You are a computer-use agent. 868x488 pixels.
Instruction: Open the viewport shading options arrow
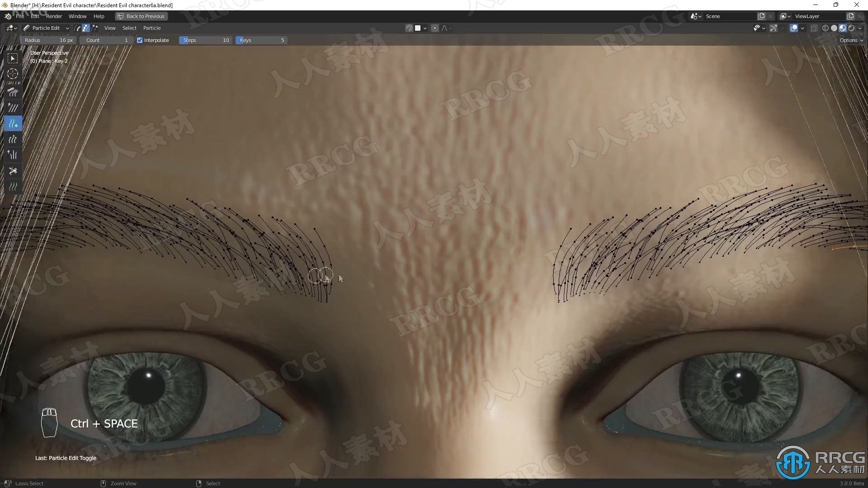[860, 28]
